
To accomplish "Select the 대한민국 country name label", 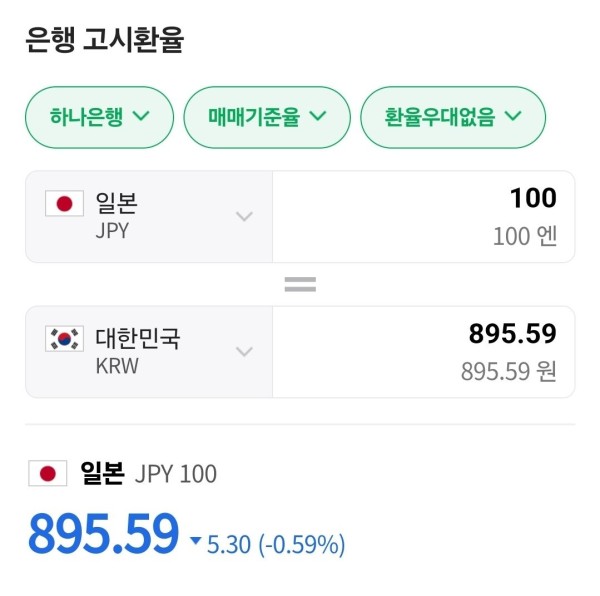I will pos(138,338).
